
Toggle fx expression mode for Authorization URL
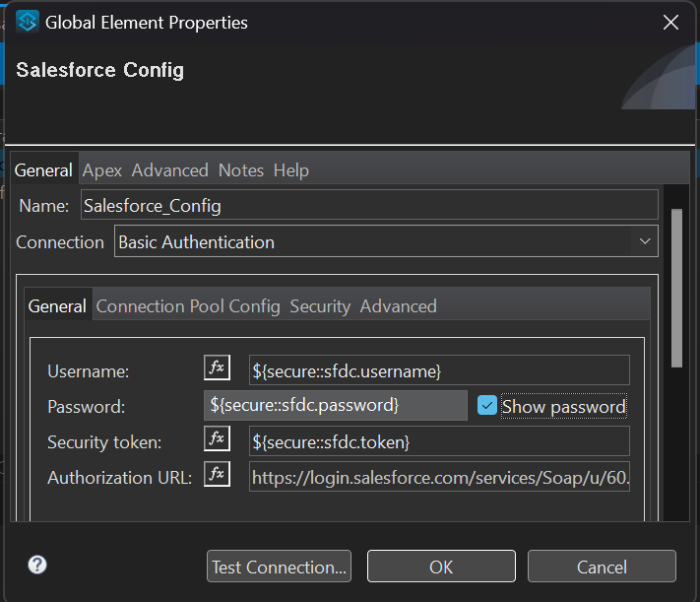(x=217, y=475)
